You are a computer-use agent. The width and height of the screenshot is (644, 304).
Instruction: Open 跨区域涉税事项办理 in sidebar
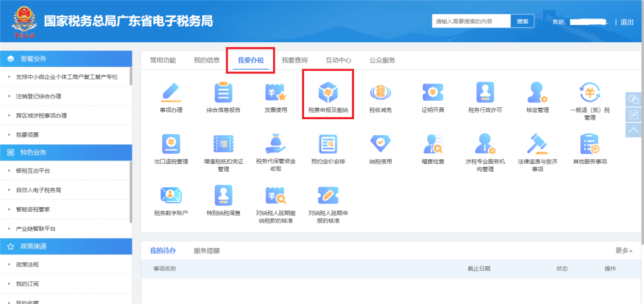coord(41,116)
